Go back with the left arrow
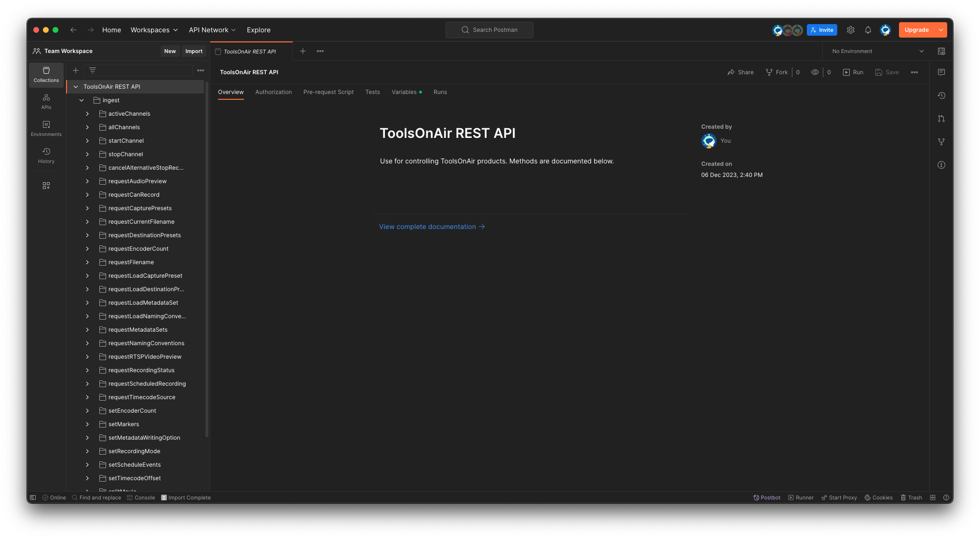The image size is (980, 539). click(73, 30)
